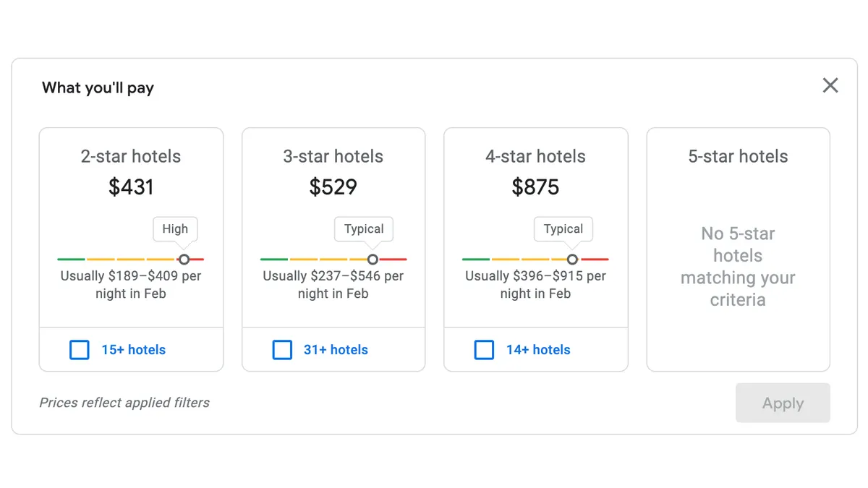This screenshot has height=488, width=868.
Task: Open the 31+ hotels link
Action: click(x=336, y=350)
